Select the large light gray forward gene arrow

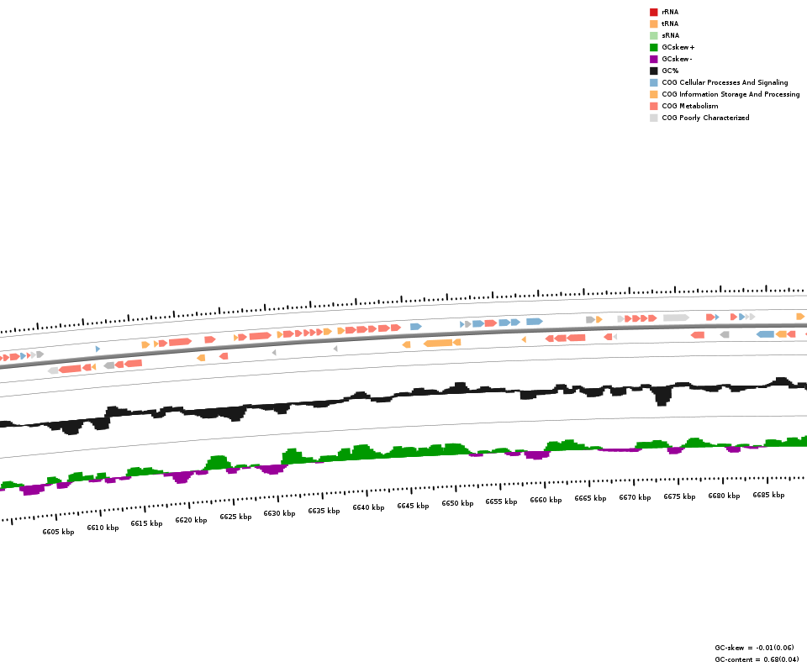[676, 318]
